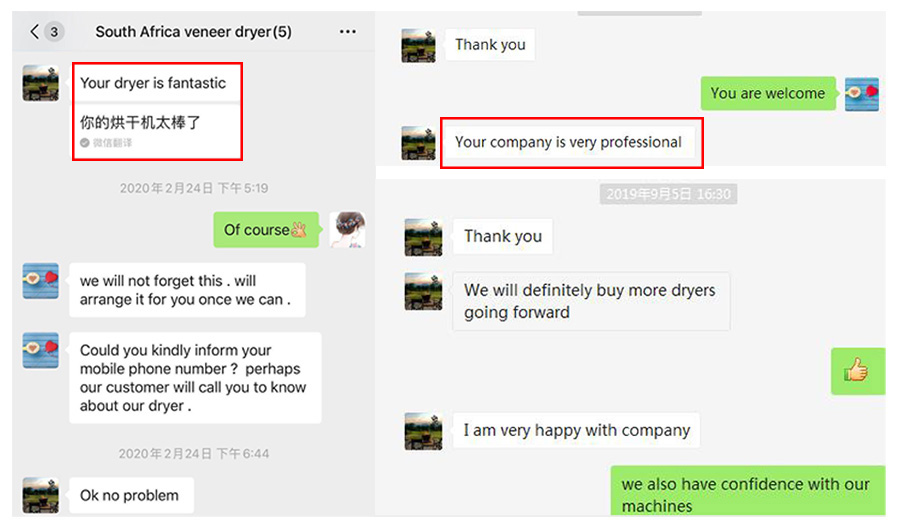Select "We will definitely buy more dryers" bubble
This screenshot has height=529, width=900.
click(x=591, y=301)
